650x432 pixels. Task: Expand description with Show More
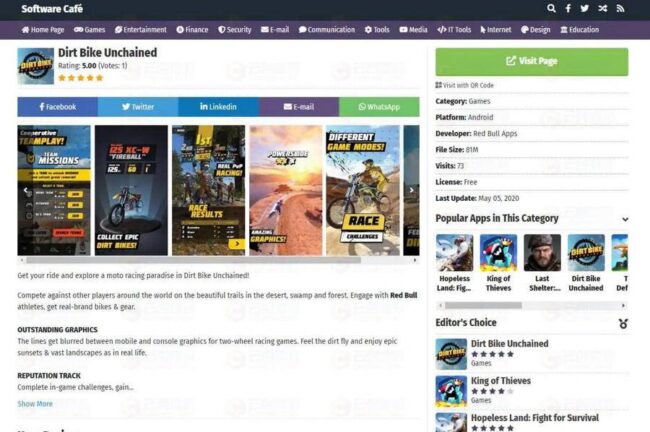click(35, 404)
